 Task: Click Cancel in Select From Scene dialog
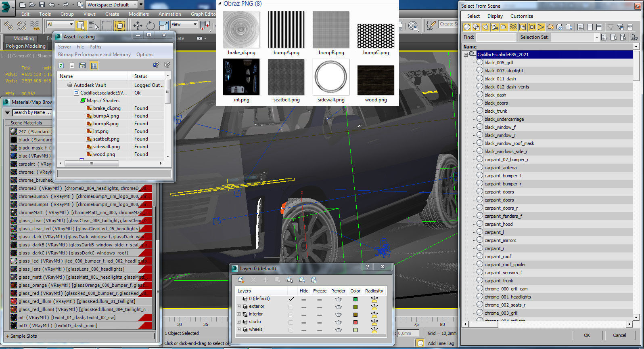619,335
